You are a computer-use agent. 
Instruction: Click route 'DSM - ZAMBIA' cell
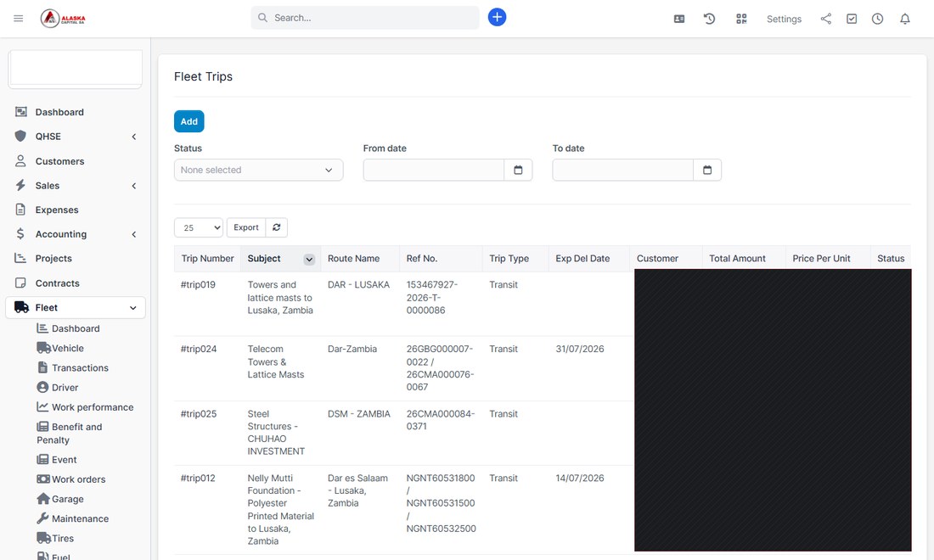click(x=359, y=413)
